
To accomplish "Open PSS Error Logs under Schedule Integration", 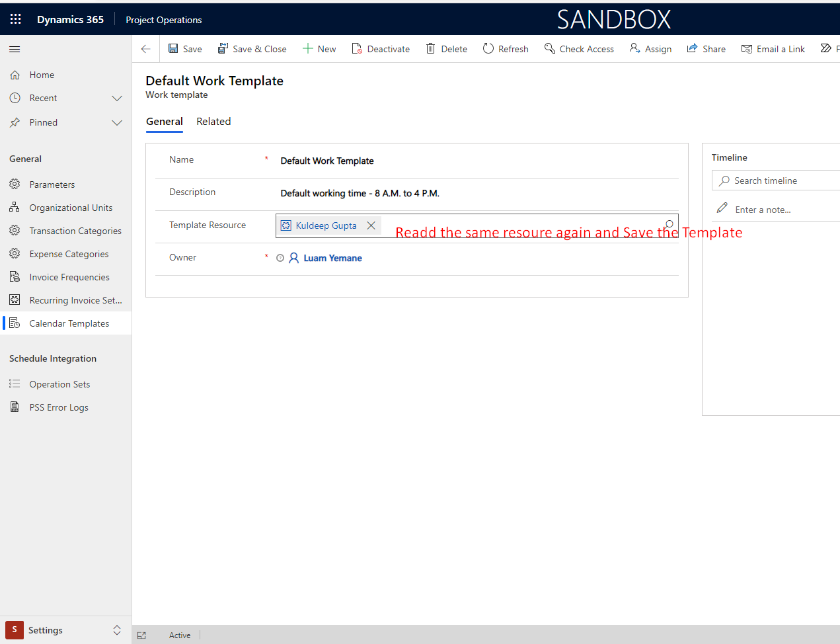I will (59, 407).
